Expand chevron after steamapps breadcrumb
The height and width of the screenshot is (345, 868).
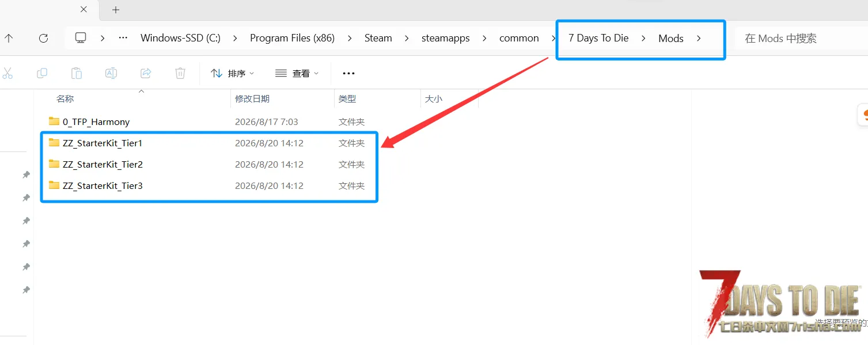[484, 38]
